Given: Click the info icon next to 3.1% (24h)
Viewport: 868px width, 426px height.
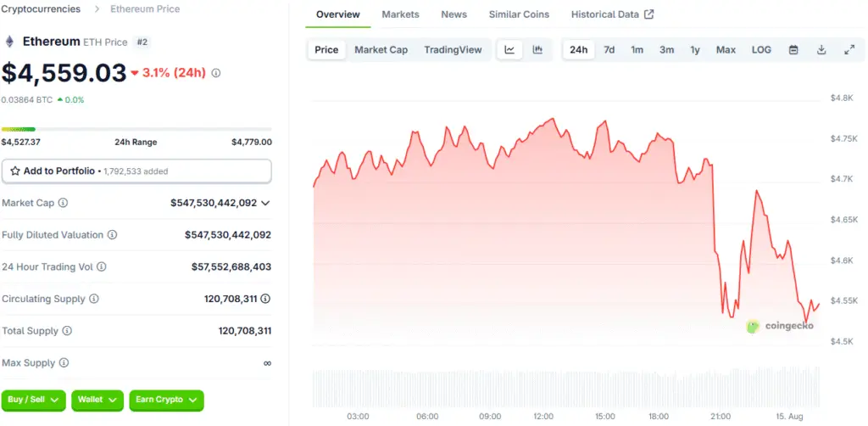Looking at the screenshot, I should 216,73.
